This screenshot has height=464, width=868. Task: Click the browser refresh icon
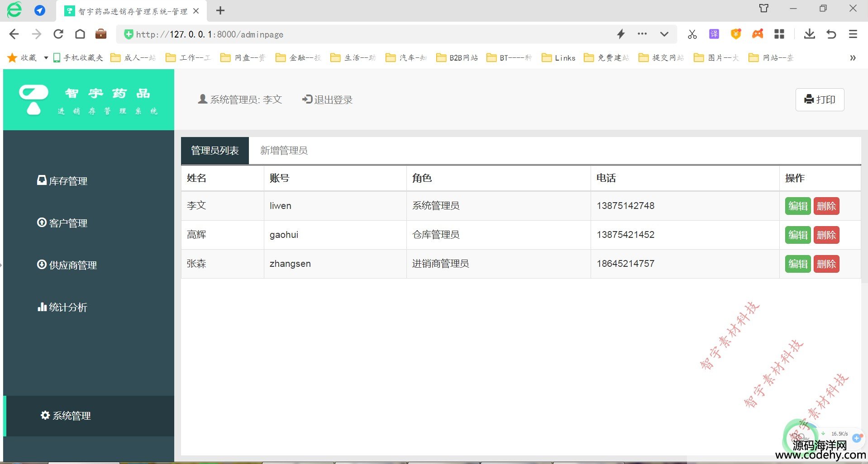click(x=58, y=34)
